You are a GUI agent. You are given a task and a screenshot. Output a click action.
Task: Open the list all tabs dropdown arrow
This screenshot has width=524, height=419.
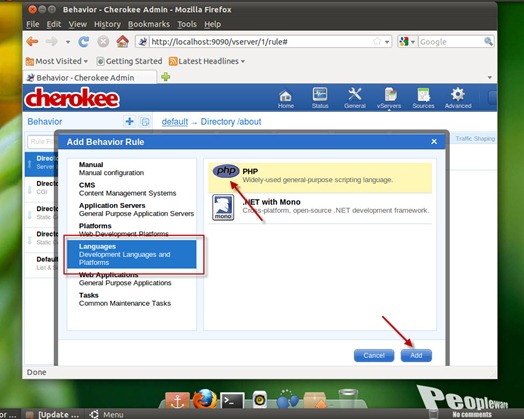490,78
